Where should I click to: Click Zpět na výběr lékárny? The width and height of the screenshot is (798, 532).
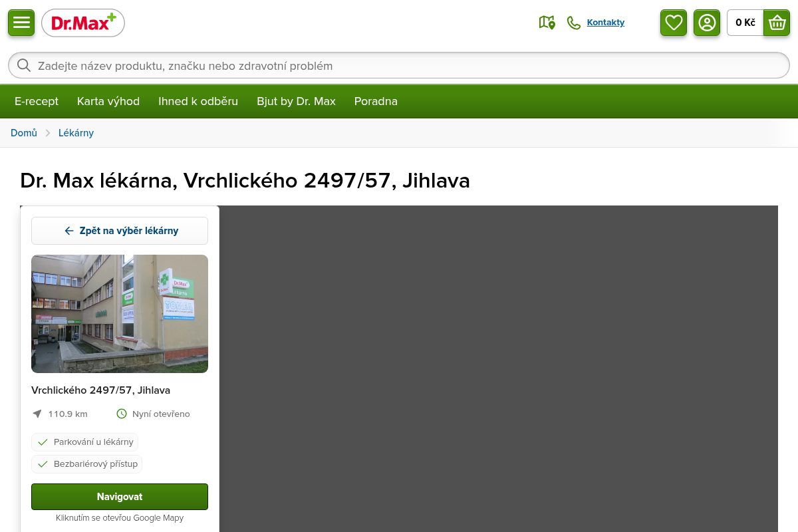120,231
